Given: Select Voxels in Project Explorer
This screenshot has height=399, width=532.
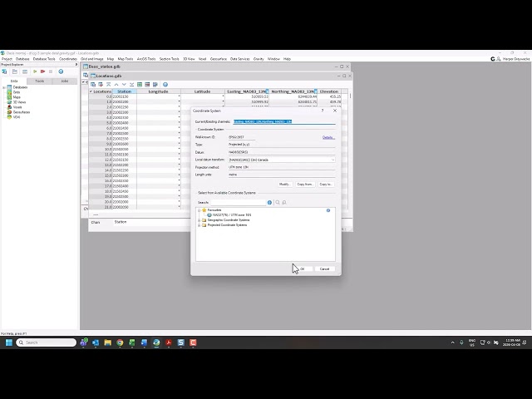Looking at the screenshot, I should point(17,107).
